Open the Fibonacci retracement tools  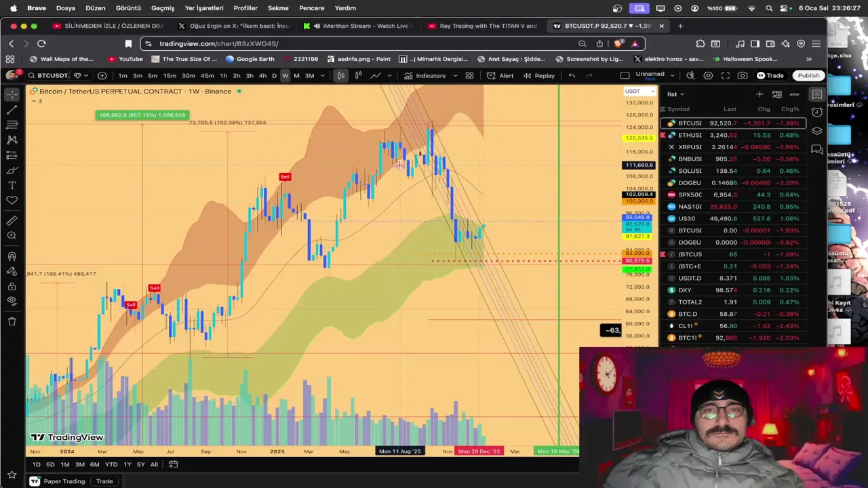tap(12, 125)
